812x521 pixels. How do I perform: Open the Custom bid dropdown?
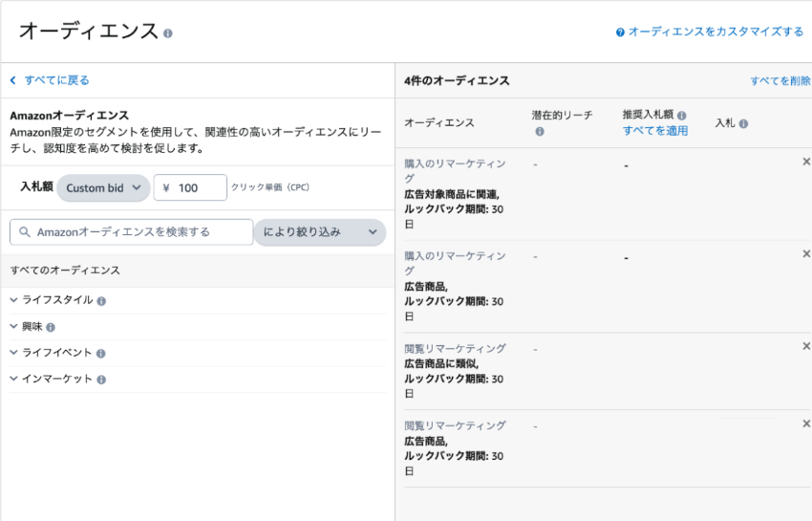[x=103, y=187]
